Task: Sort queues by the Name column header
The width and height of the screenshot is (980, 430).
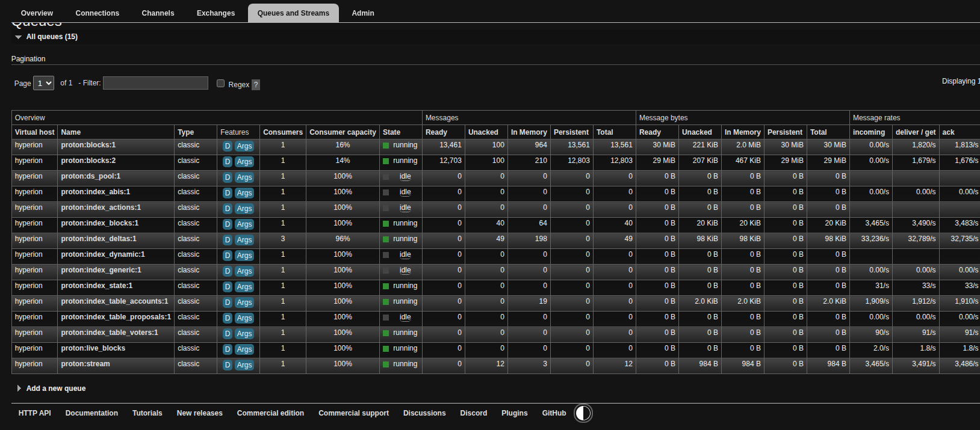Action: click(x=71, y=132)
